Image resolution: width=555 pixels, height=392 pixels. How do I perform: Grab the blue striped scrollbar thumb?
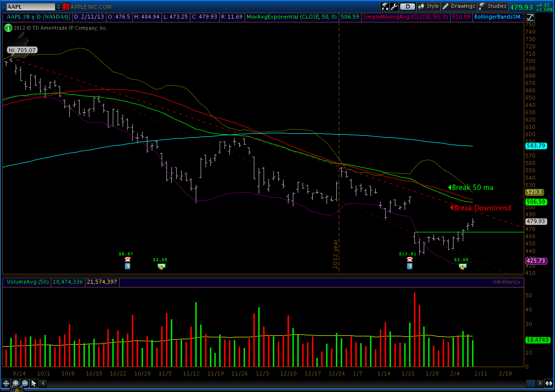click(x=531, y=383)
